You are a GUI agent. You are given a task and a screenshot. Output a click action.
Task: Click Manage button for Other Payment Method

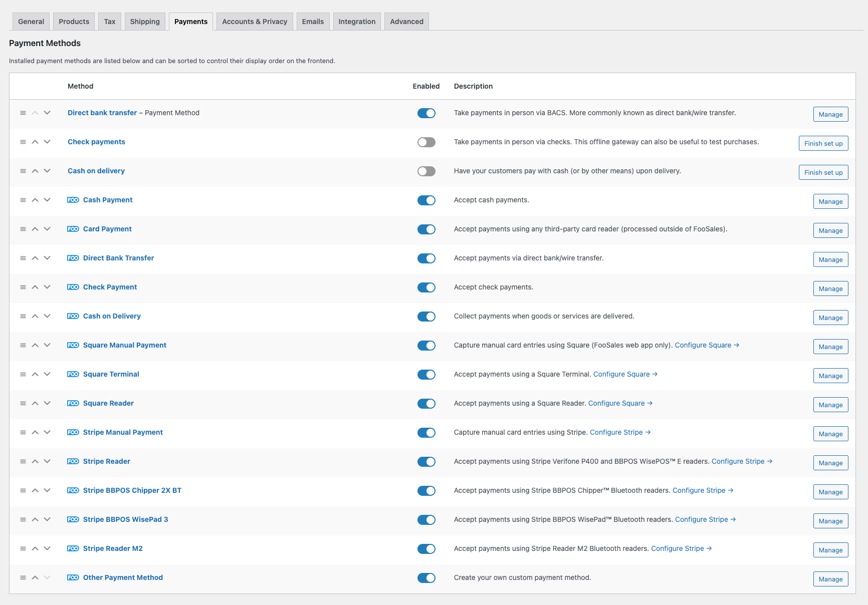click(x=830, y=579)
